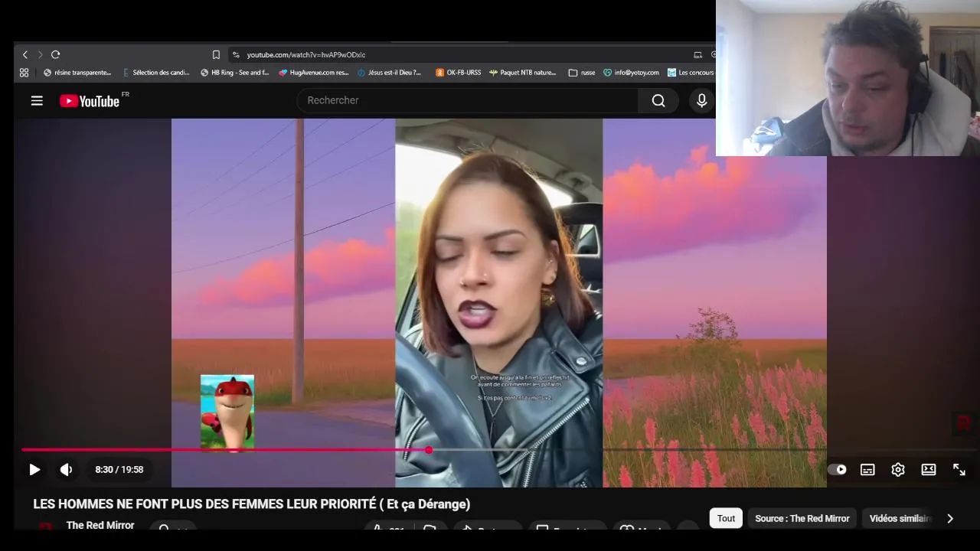Open The Red Mirror channel name
Viewport: 980px width, 551px height.
(100, 525)
